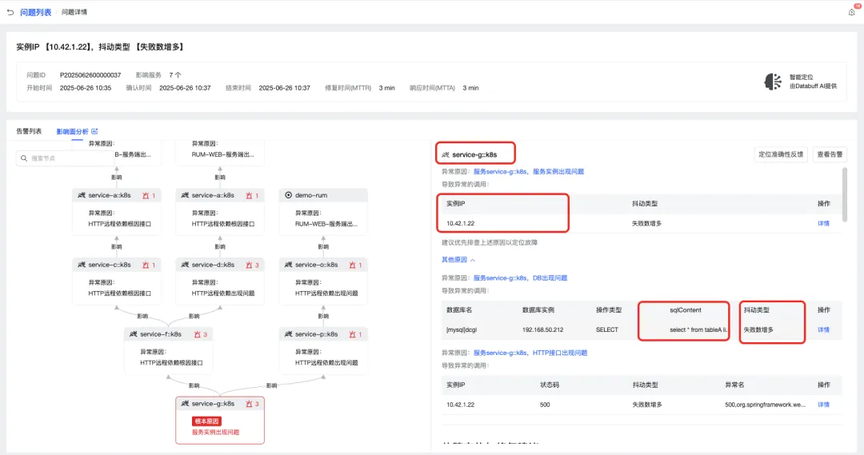This screenshot has width=864, height=455.
Task: Click the select * from tableA cell
Action: (699, 329)
